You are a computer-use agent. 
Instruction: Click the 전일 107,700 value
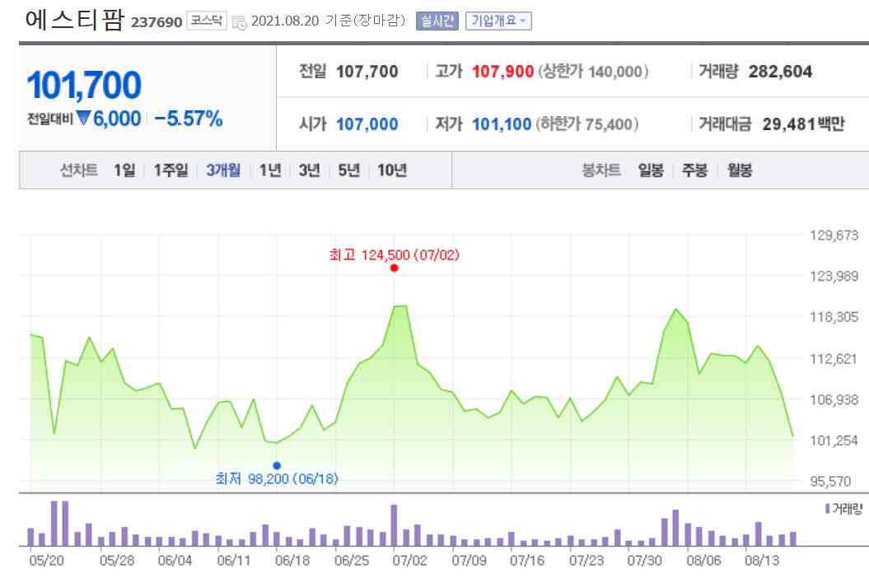(x=367, y=72)
